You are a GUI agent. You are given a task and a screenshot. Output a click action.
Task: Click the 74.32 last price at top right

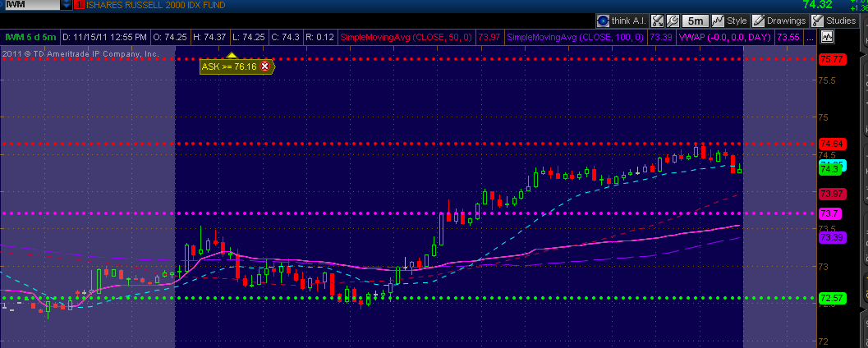point(818,5)
